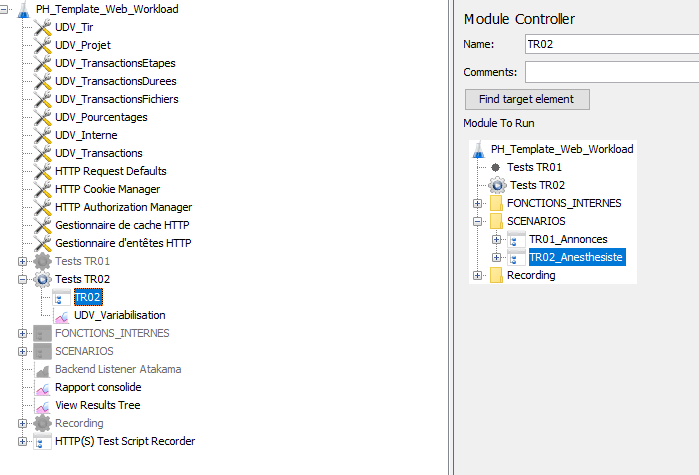Click the View Results Tree icon

tap(42, 405)
